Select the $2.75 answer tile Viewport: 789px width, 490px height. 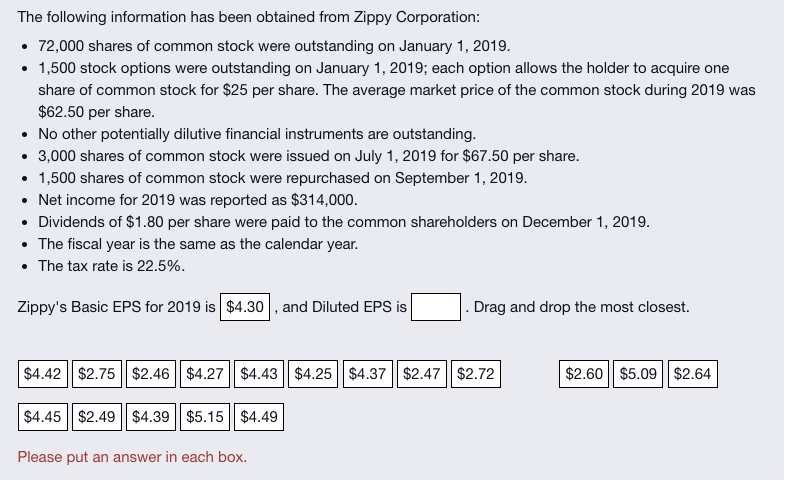(98, 375)
